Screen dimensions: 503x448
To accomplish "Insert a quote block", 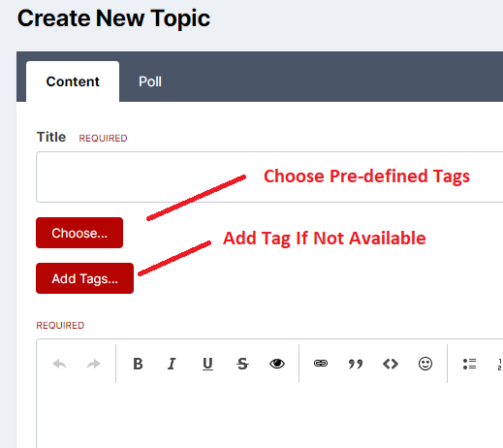I will pyautogui.click(x=356, y=364).
